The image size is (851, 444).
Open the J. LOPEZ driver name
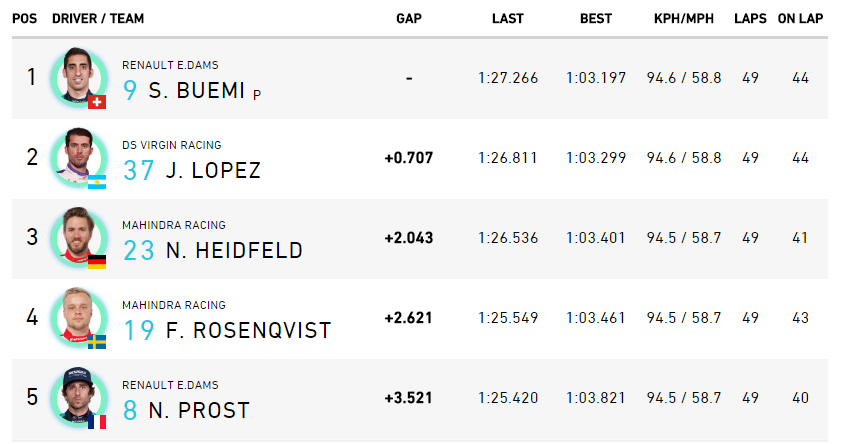click(x=213, y=170)
